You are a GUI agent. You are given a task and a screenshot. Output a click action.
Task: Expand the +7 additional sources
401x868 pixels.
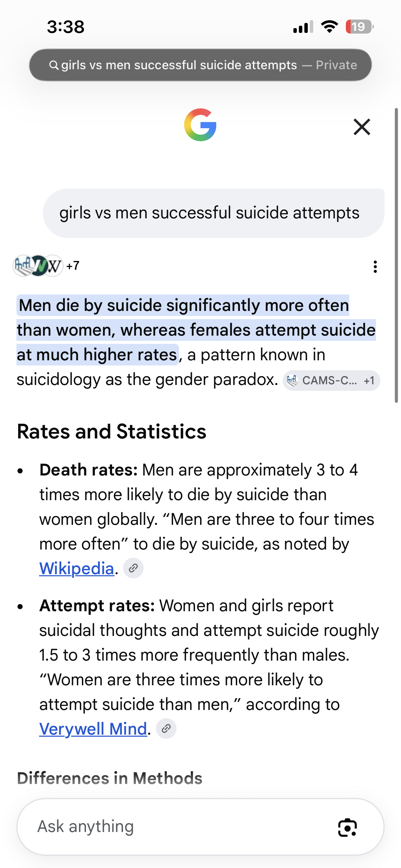pos(73,266)
